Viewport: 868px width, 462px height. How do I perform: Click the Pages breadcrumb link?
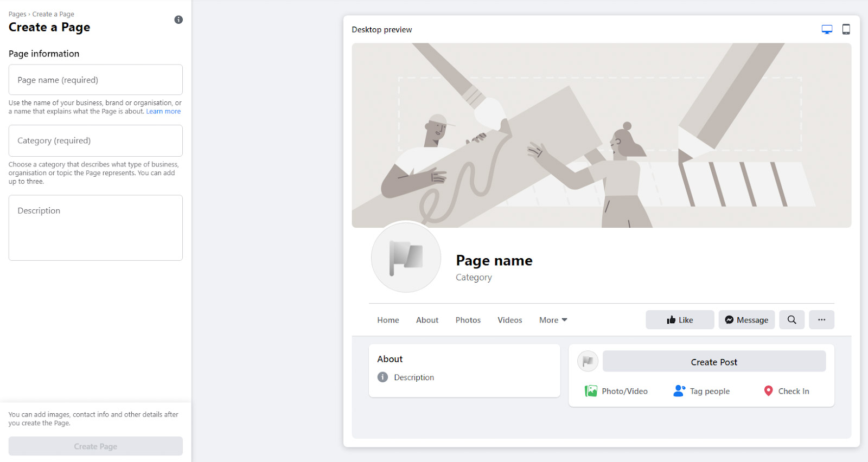click(x=17, y=14)
